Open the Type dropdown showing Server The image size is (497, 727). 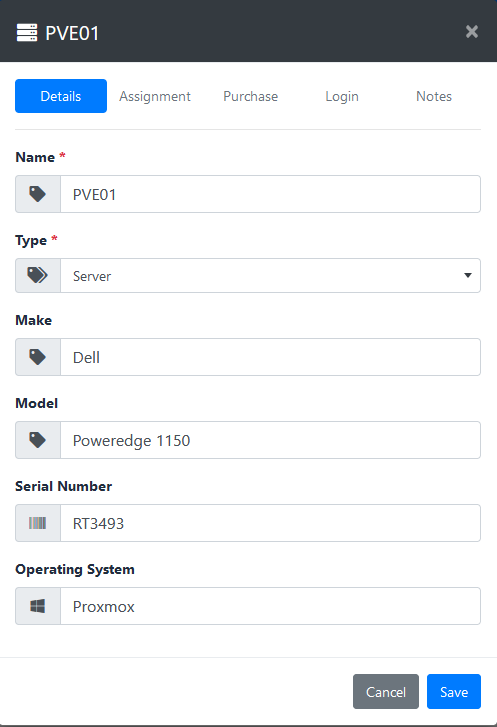[270, 275]
